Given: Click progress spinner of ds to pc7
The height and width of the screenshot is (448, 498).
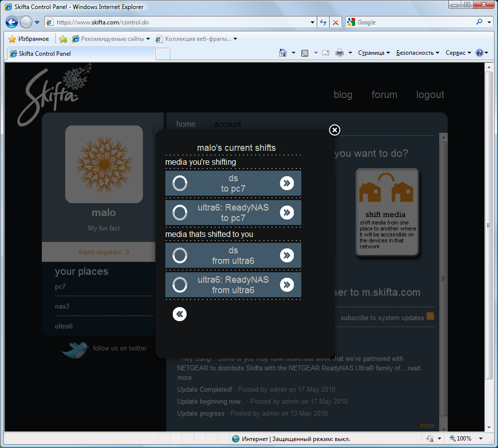Looking at the screenshot, I should pyautogui.click(x=180, y=183).
